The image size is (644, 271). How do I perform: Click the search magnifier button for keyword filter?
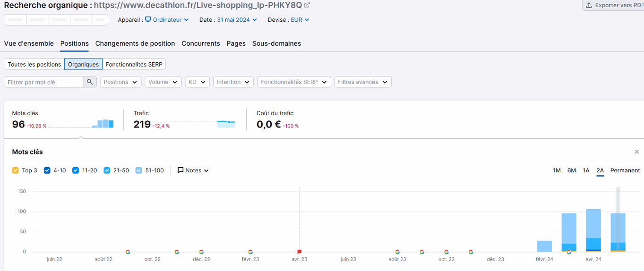point(90,82)
